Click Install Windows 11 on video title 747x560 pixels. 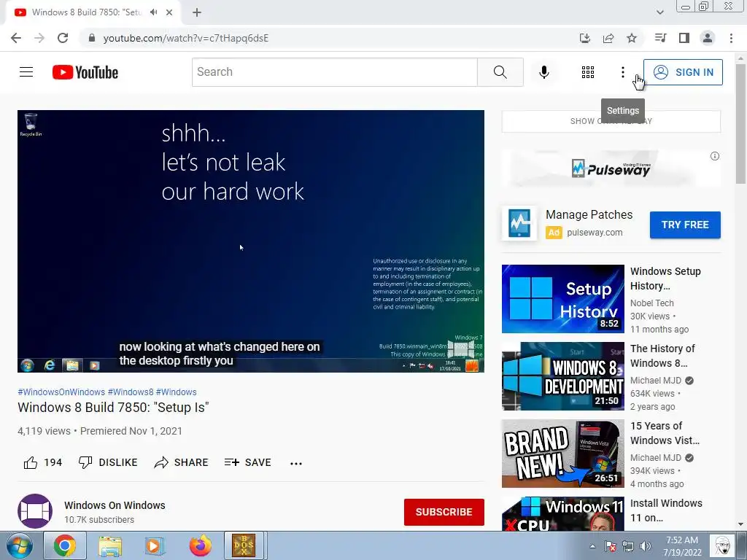pos(666,510)
